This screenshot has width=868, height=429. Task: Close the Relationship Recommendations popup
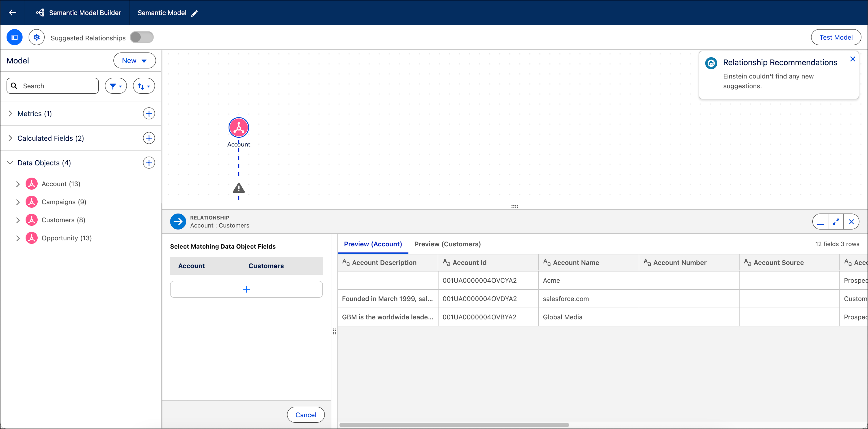[x=852, y=59]
